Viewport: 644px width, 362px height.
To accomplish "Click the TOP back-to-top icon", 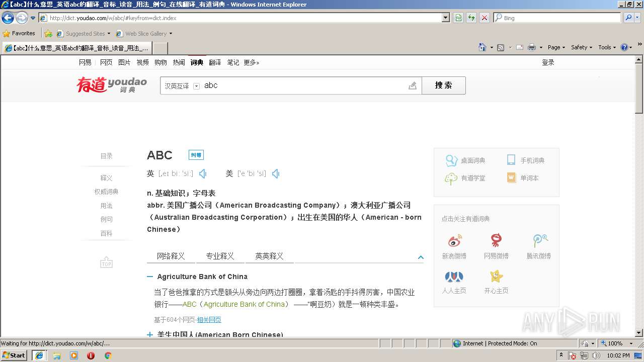I will (106, 262).
